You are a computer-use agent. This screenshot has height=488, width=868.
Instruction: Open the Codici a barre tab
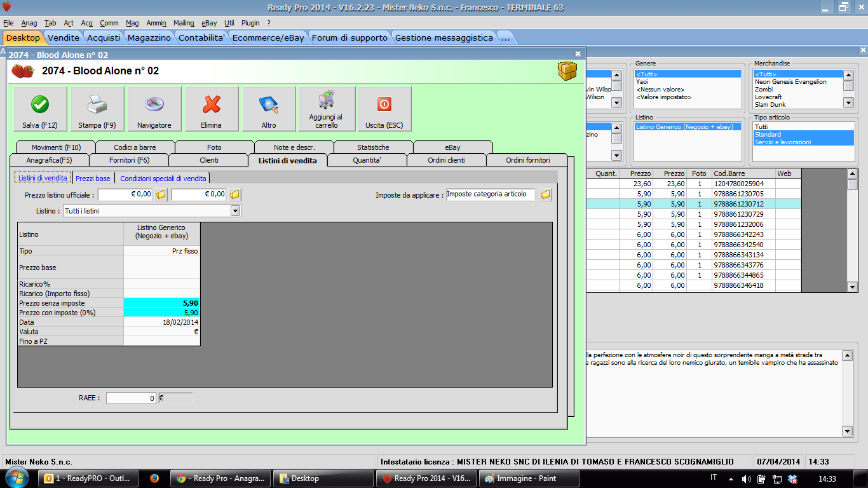[135, 147]
